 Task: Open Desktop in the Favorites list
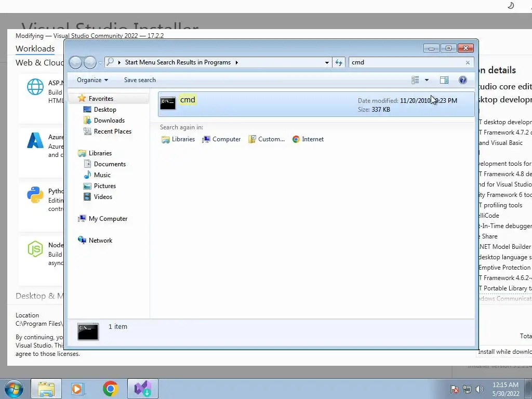105,110
